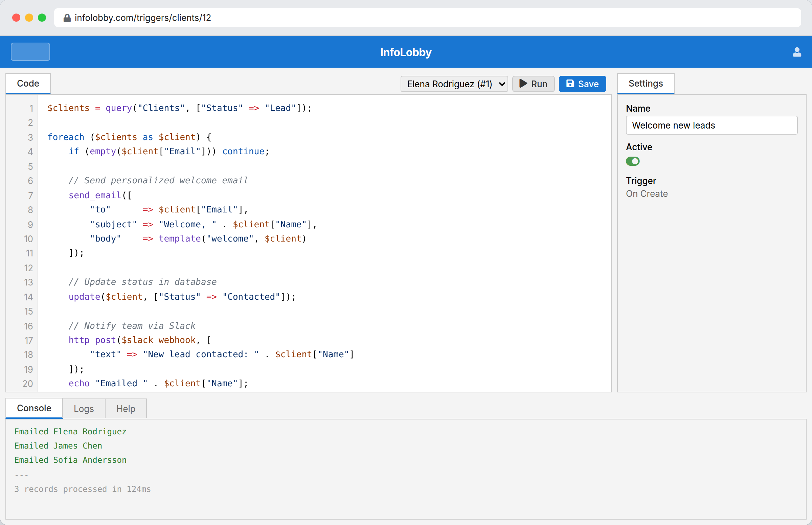Open the Help tab
This screenshot has width=812, height=525.
(126, 408)
